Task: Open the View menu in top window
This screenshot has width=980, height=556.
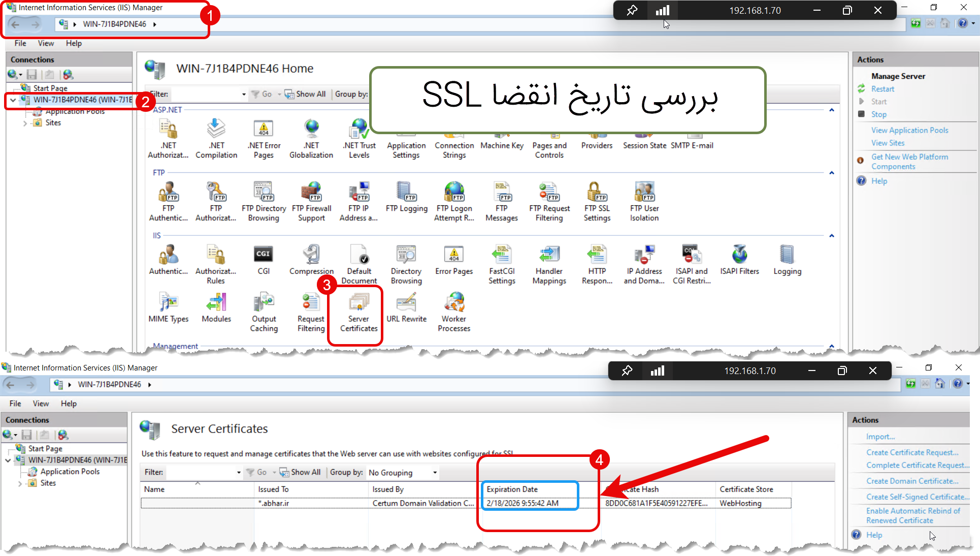Action: pos(46,43)
